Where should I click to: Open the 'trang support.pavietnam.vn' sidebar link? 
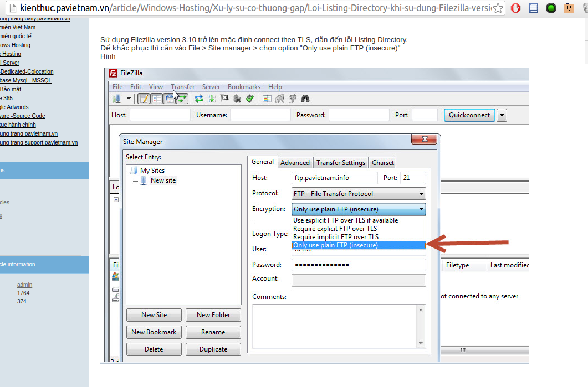click(x=39, y=142)
